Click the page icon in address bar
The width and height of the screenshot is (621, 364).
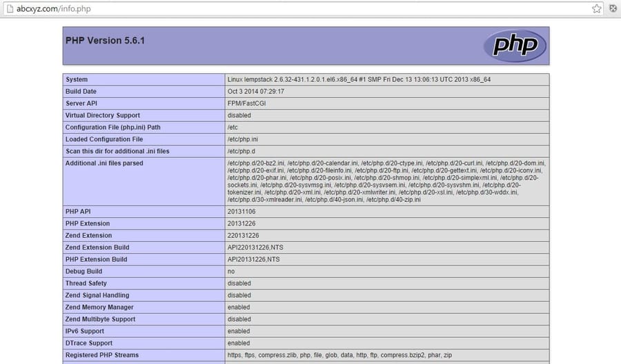[x=10, y=9]
